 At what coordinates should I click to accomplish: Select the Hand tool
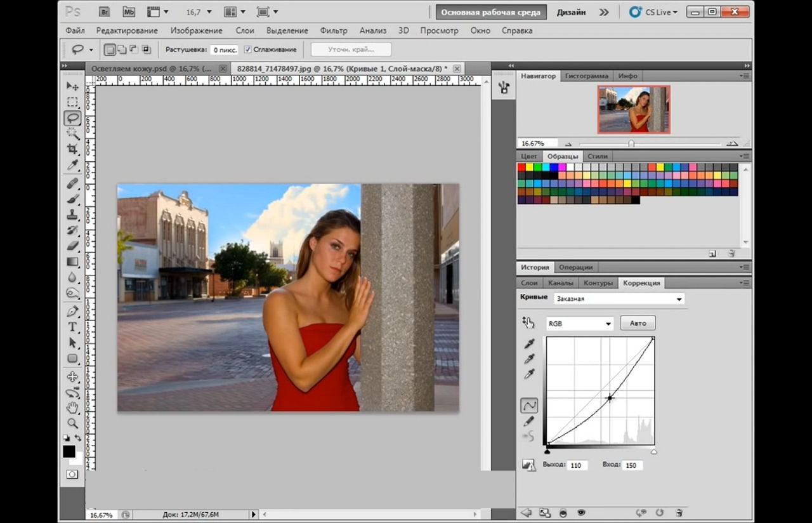(72, 407)
